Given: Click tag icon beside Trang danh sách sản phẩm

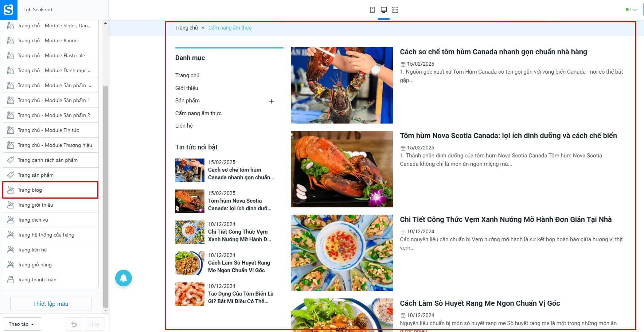Looking at the screenshot, I should point(11,160).
